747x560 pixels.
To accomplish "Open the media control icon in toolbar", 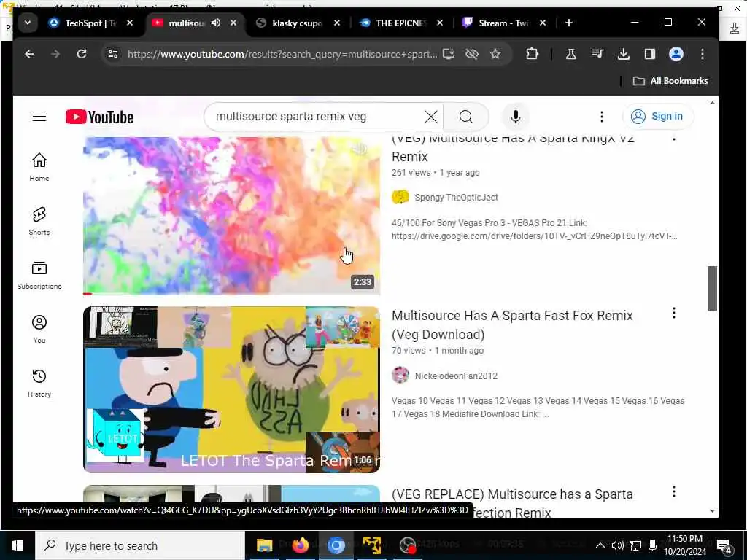I will [597, 54].
